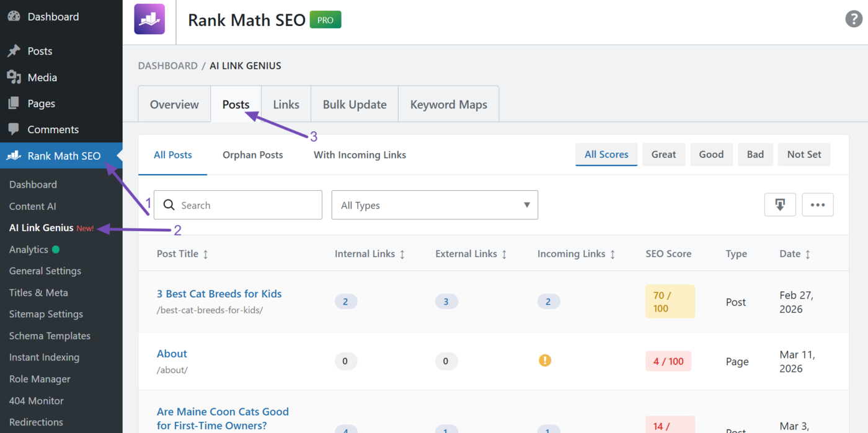Click the search magnifier icon

point(169,205)
